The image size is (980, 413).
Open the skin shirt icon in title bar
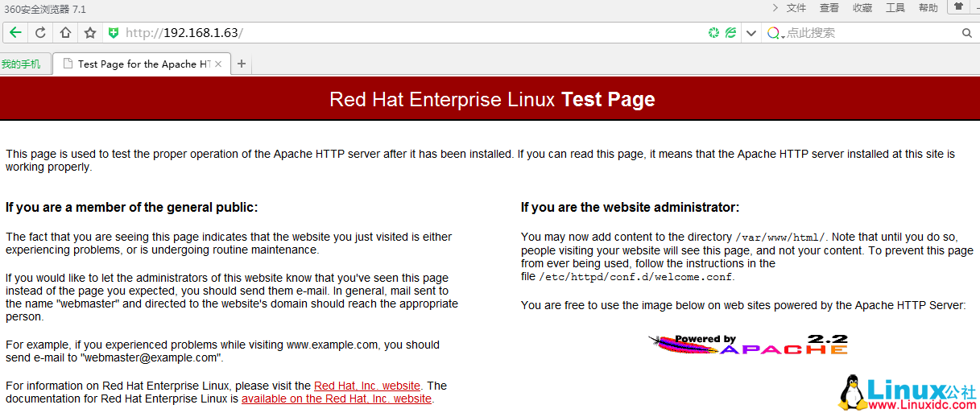(958, 8)
